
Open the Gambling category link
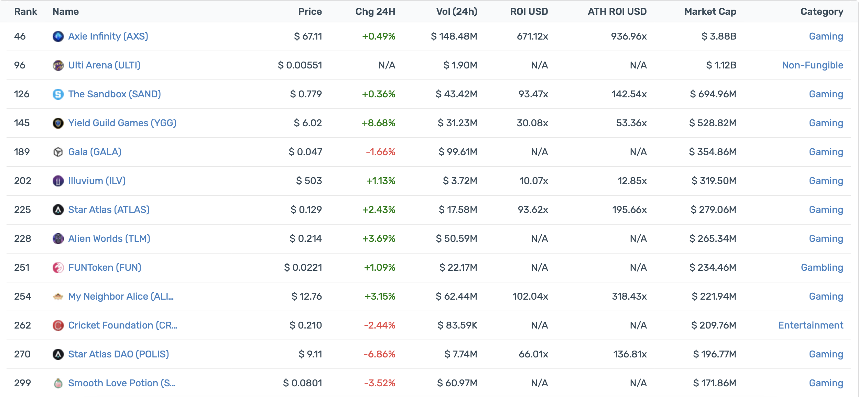click(822, 268)
